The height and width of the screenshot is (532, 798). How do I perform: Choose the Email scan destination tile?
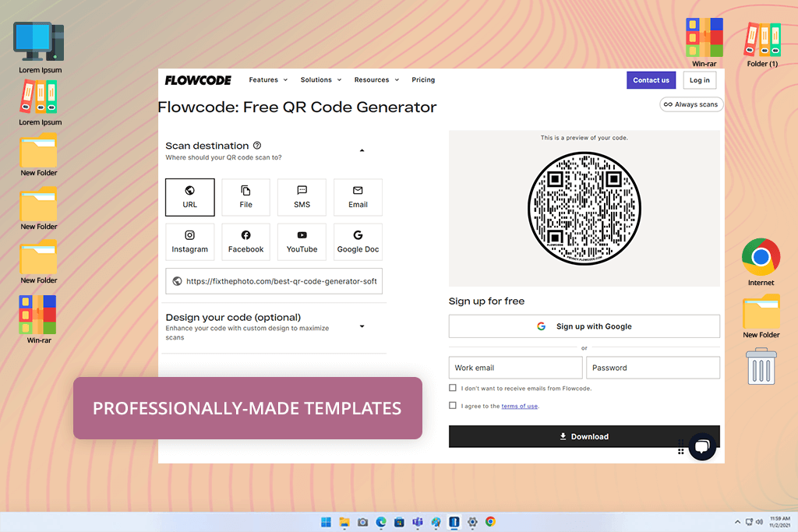pos(358,197)
